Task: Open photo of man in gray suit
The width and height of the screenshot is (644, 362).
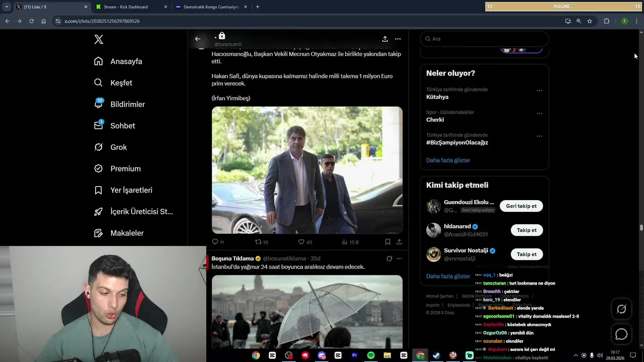Action: [x=307, y=170]
